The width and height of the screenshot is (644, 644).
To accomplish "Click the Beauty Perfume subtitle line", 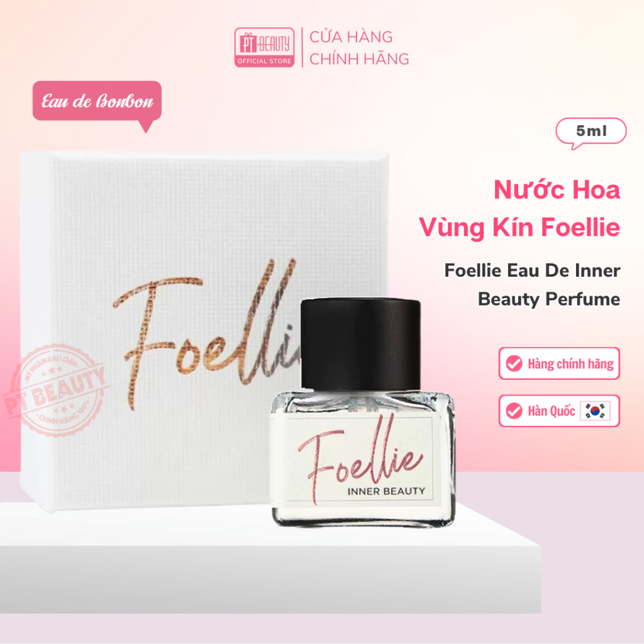I will click(x=548, y=299).
